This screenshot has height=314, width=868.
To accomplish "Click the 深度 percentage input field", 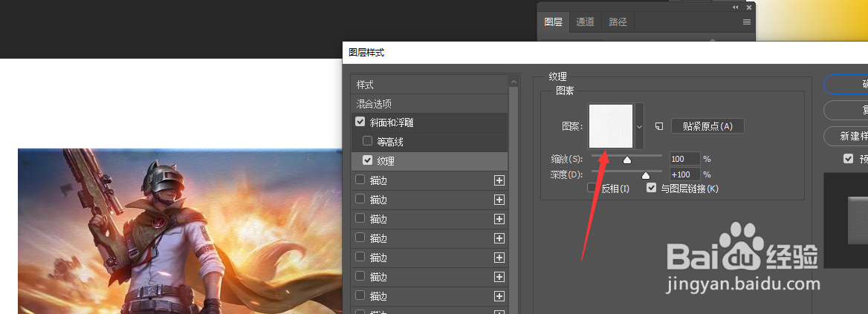I will tap(684, 174).
